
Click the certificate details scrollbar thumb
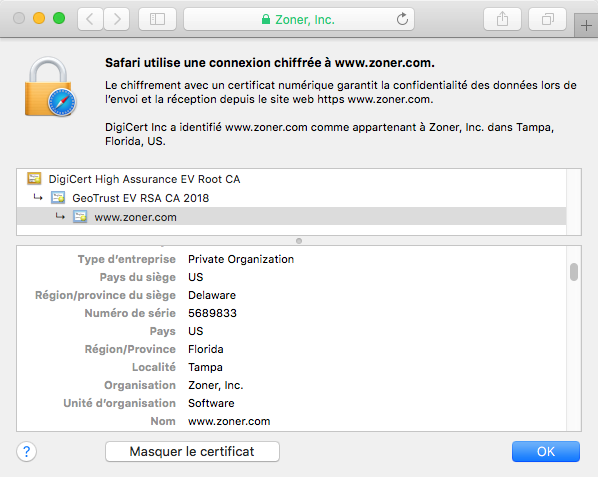[x=574, y=272]
